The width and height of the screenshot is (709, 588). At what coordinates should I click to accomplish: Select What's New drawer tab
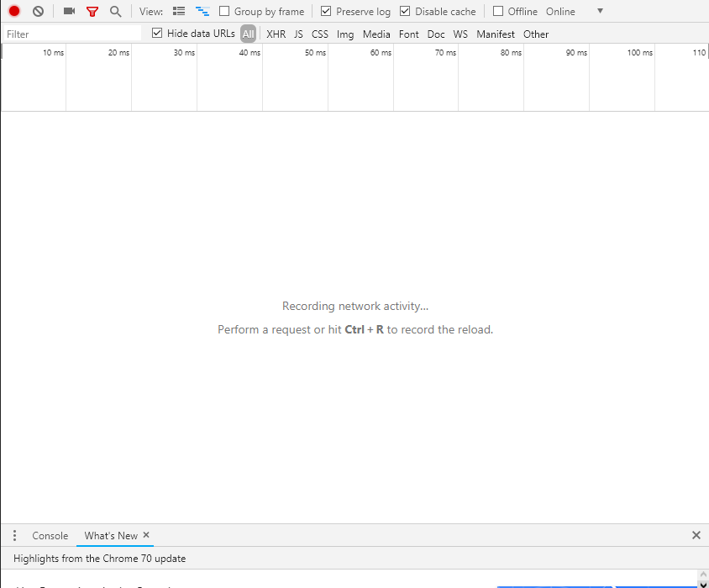tap(111, 536)
